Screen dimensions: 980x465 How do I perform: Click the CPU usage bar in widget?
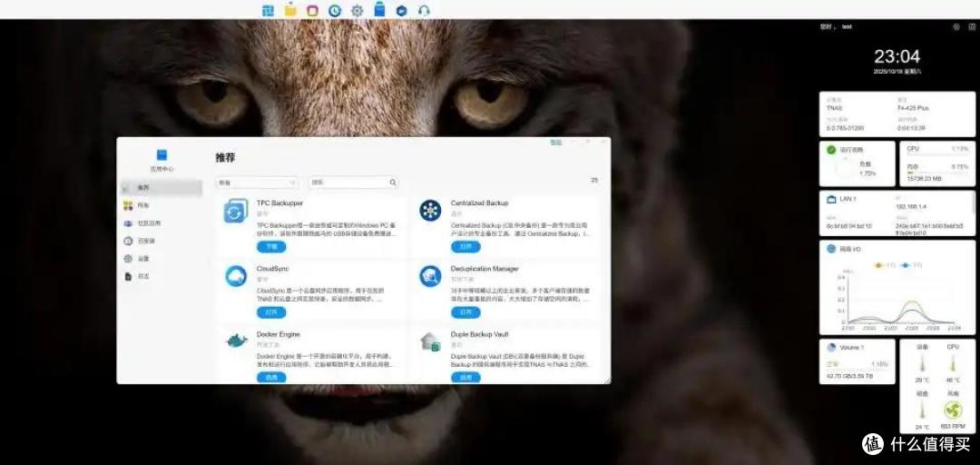937,155
